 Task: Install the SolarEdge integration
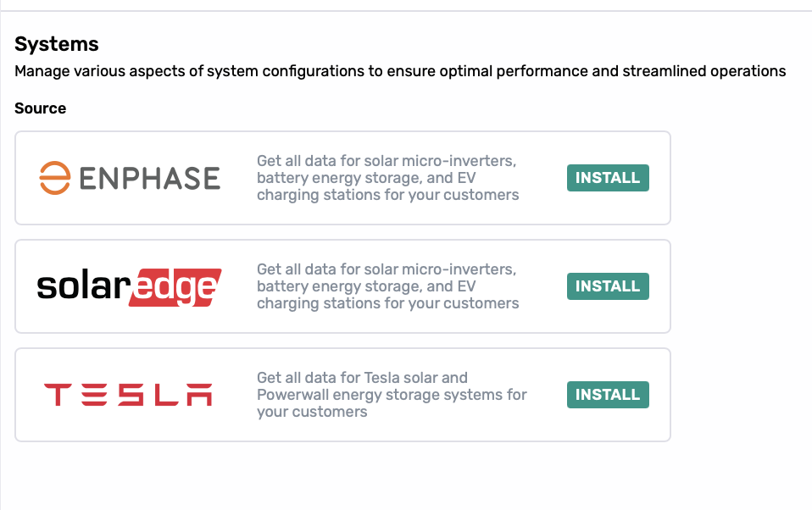(608, 286)
